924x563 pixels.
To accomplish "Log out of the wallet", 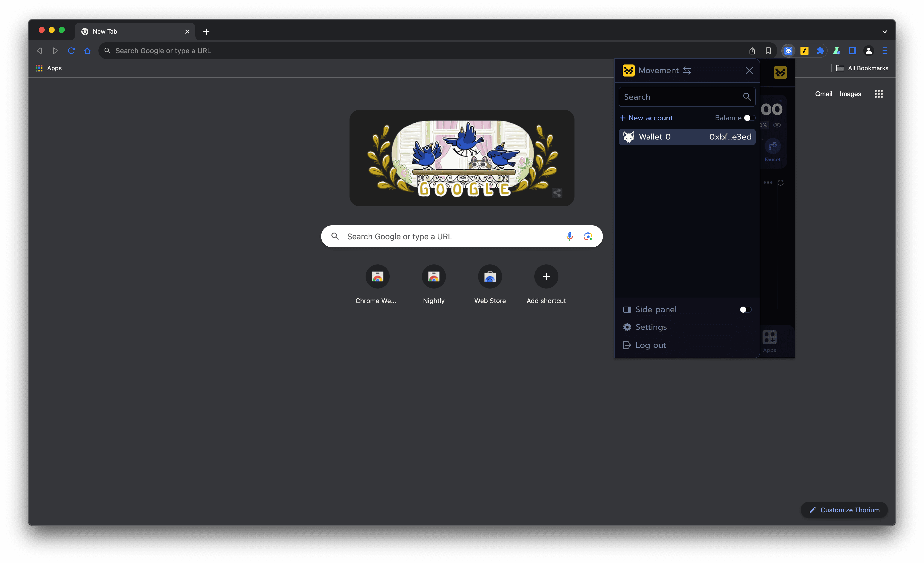I will (644, 345).
